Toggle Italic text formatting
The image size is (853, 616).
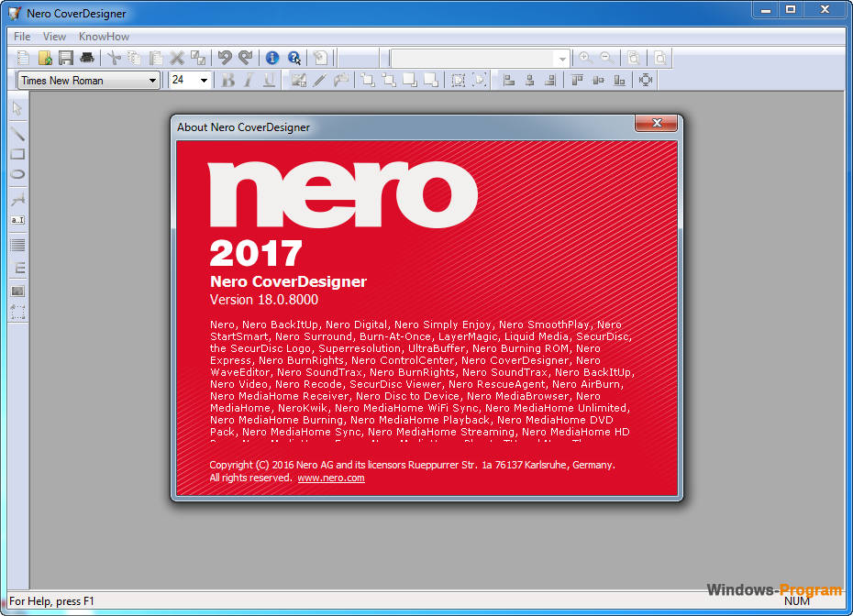pos(249,81)
